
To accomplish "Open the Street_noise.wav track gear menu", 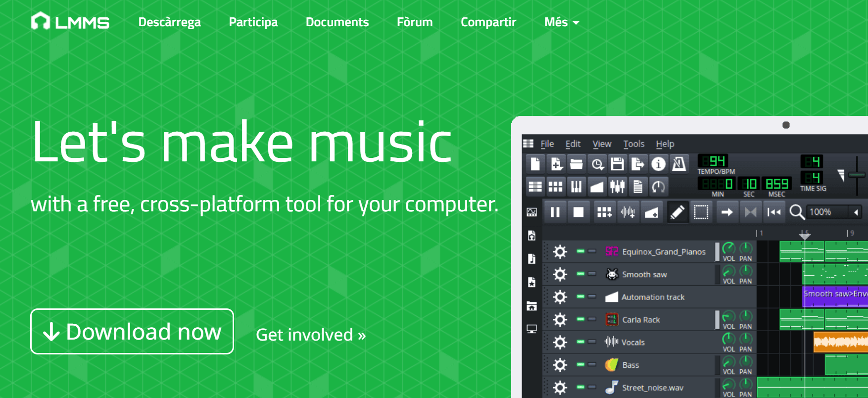I will coord(560,387).
